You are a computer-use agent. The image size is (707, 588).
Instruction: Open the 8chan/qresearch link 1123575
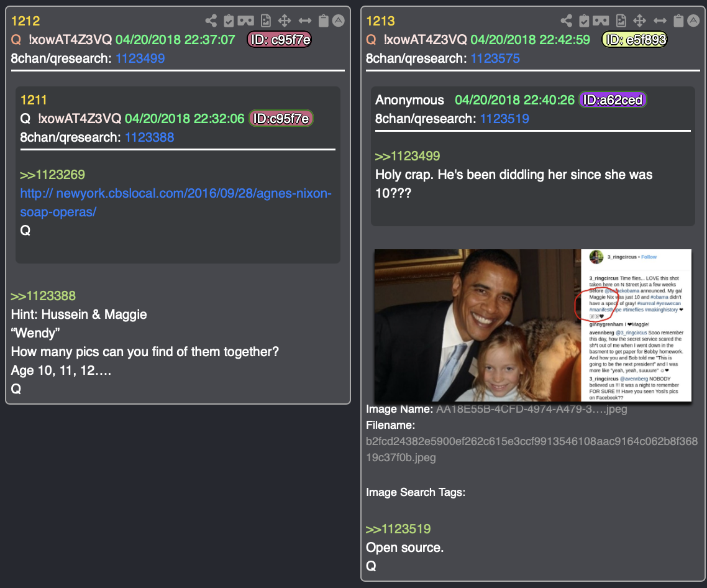495,58
